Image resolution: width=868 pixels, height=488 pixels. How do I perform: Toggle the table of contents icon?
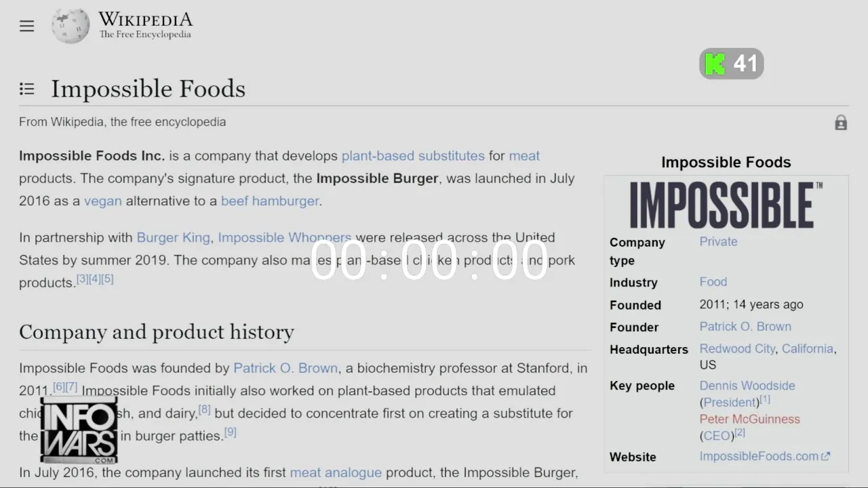27,89
